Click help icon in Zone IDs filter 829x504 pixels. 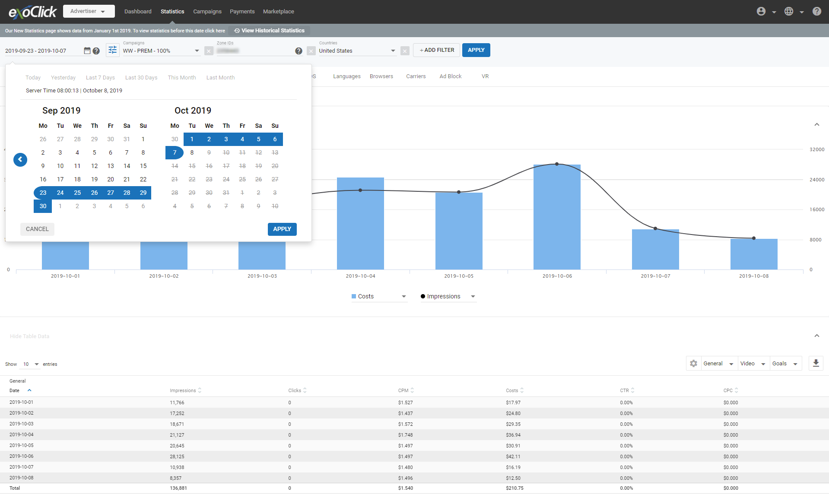(x=299, y=51)
